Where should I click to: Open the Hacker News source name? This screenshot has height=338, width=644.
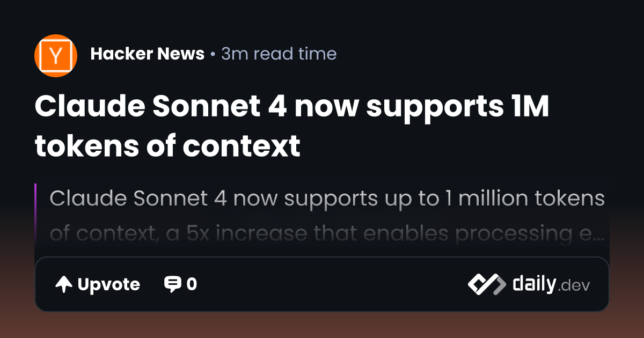pos(148,54)
